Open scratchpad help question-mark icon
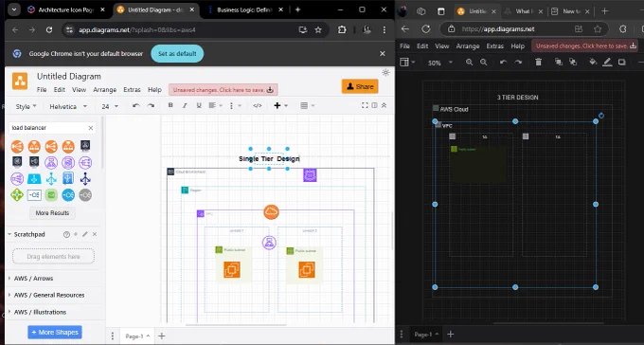Image resolution: width=644 pixels, height=345 pixels. (x=66, y=234)
